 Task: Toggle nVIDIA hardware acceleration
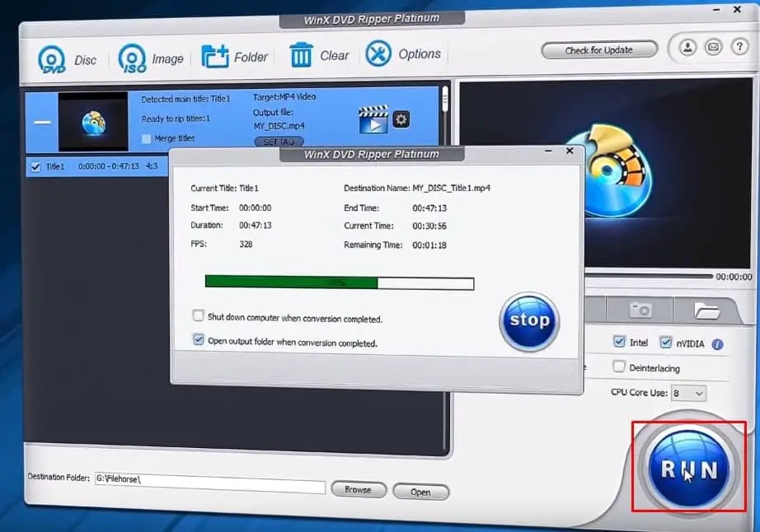click(666, 343)
